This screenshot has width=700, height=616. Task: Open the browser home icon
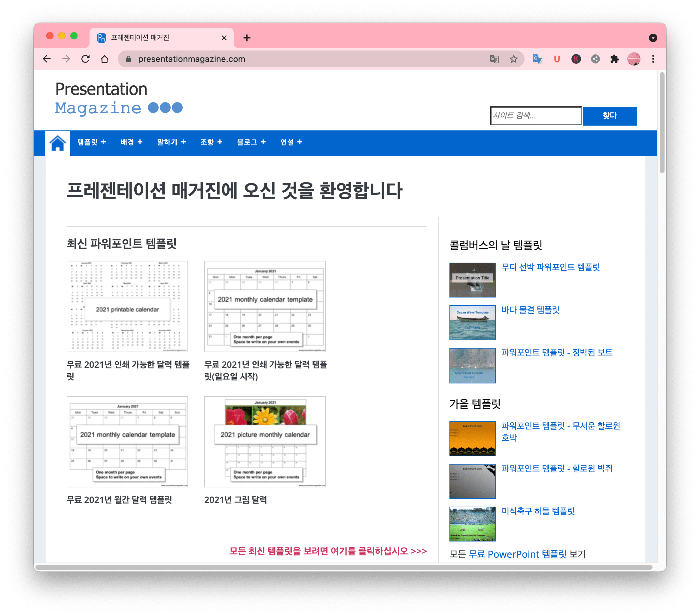click(x=105, y=59)
